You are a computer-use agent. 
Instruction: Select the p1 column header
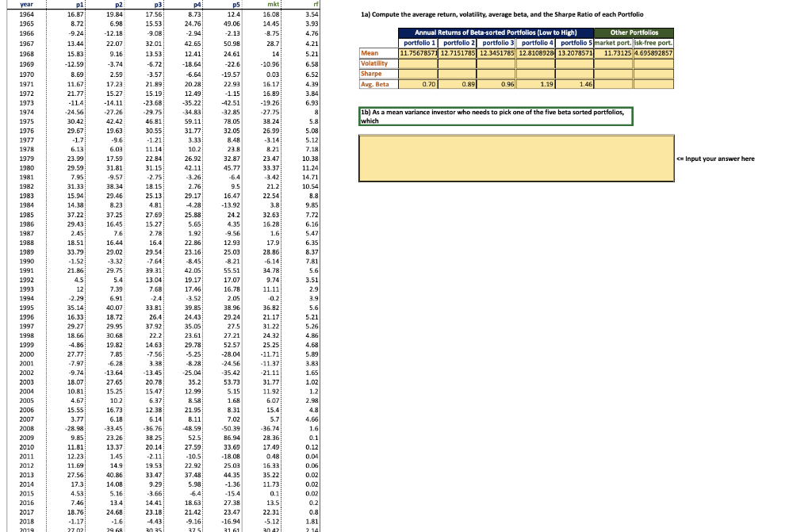(x=80, y=5)
